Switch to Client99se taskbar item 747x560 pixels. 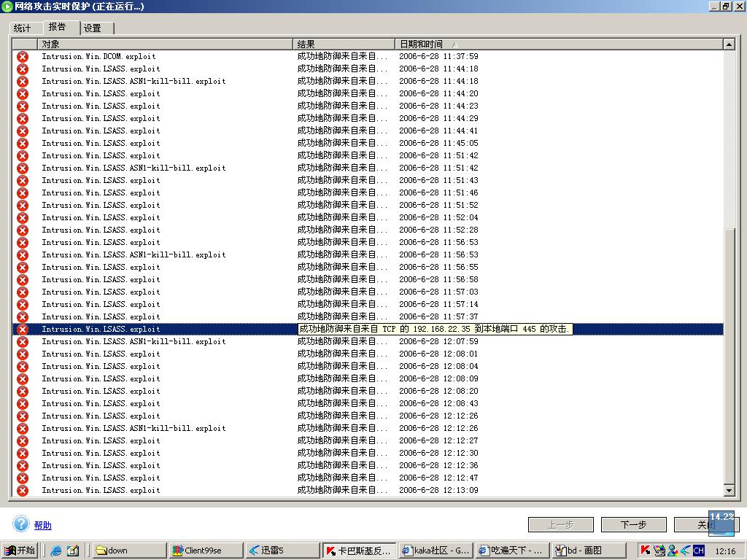[206, 551]
